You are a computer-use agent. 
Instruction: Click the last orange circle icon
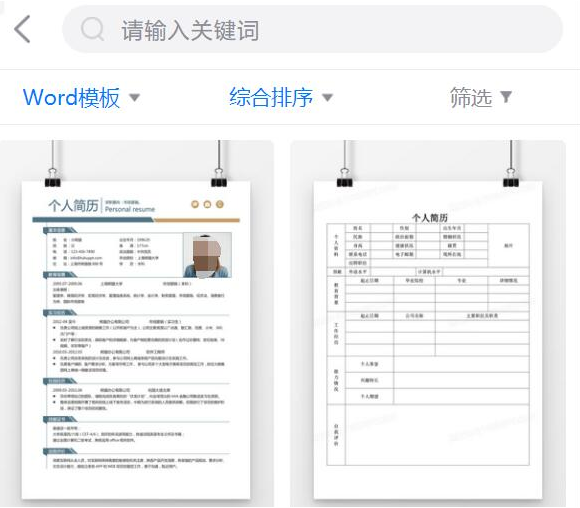tap(220, 204)
